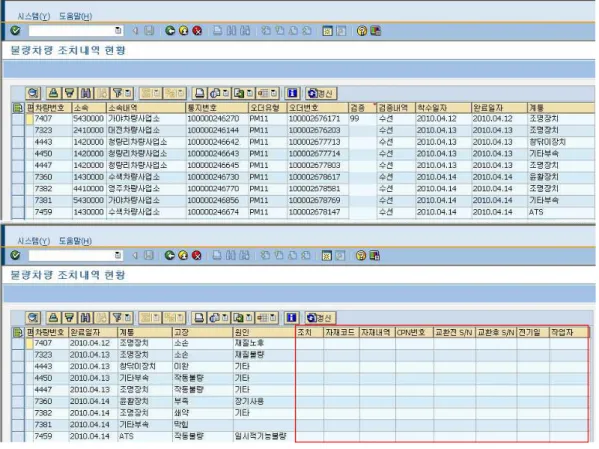Click the Print icon in upper table toolbar
This screenshot has height=449, width=599.
pyautogui.click(x=199, y=93)
